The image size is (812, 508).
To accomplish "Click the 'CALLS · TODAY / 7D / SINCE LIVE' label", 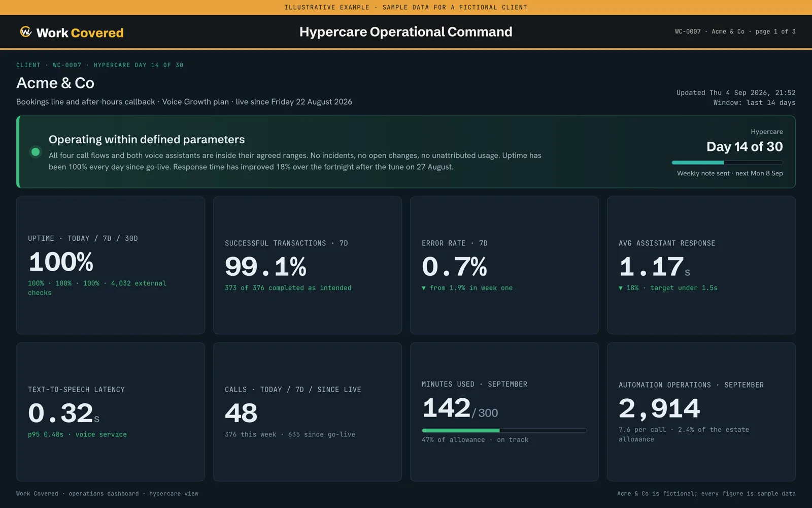I will pos(293,390).
